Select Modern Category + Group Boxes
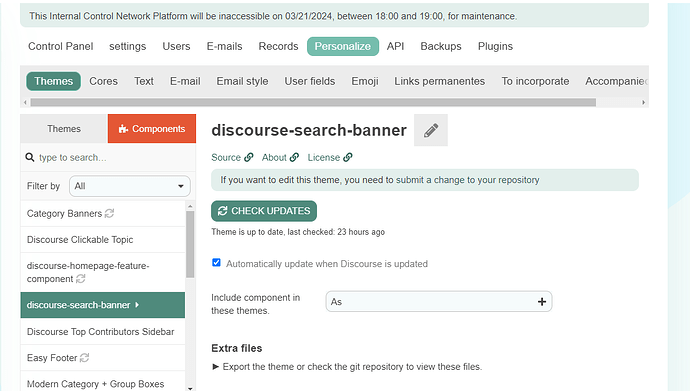The width and height of the screenshot is (690, 391). pyautogui.click(x=103, y=382)
